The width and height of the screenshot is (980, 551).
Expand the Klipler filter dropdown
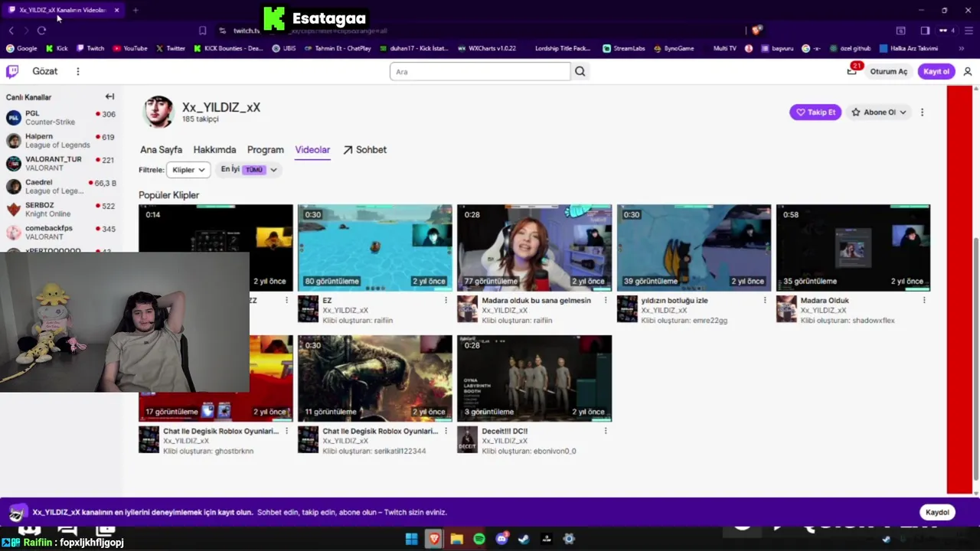(x=188, y=170)
